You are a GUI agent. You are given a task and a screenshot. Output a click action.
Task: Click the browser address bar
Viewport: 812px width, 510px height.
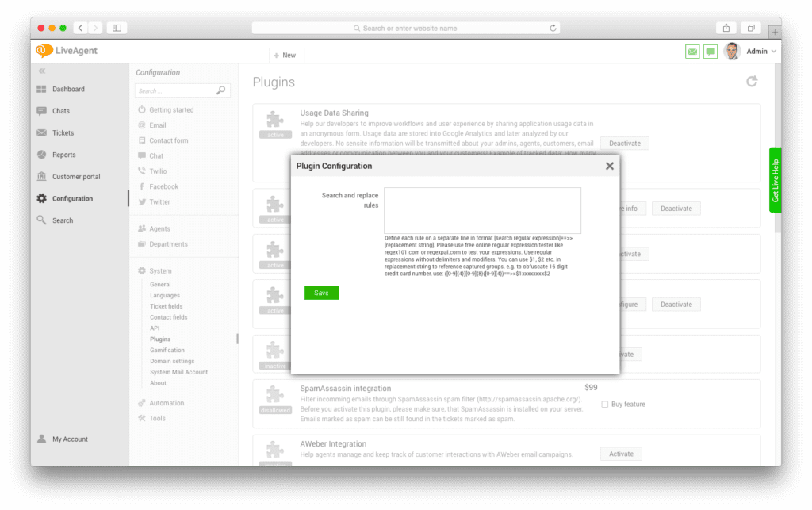(x=405, y=28)
